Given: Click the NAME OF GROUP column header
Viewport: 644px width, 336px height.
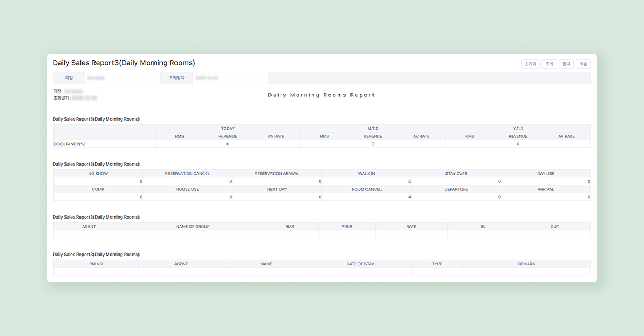Looking at the screenshot, I should [x=193, y=227].
